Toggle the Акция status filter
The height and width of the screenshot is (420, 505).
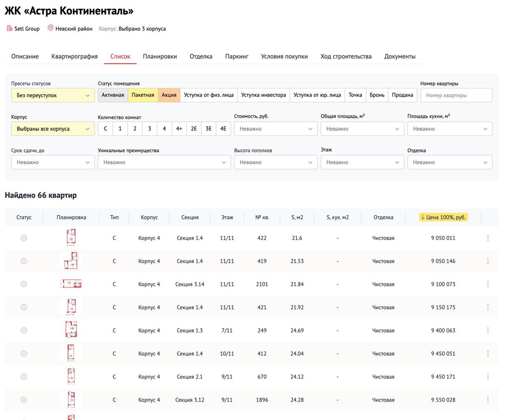point(169,95)
